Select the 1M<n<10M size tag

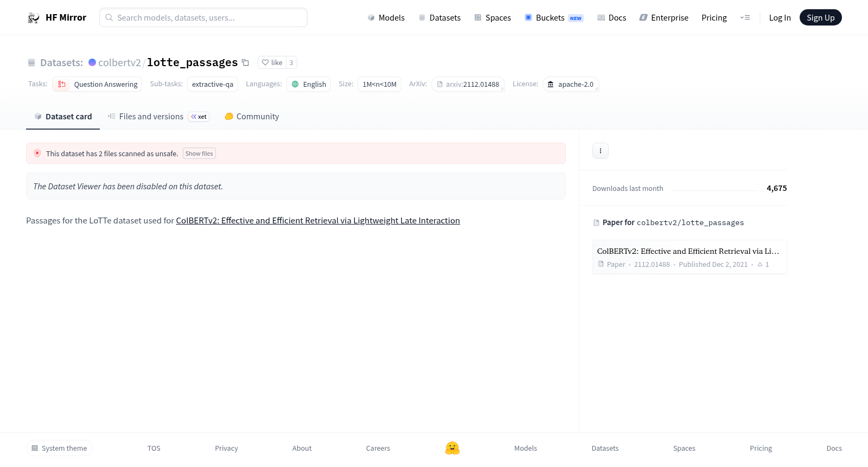pos(379,84)
